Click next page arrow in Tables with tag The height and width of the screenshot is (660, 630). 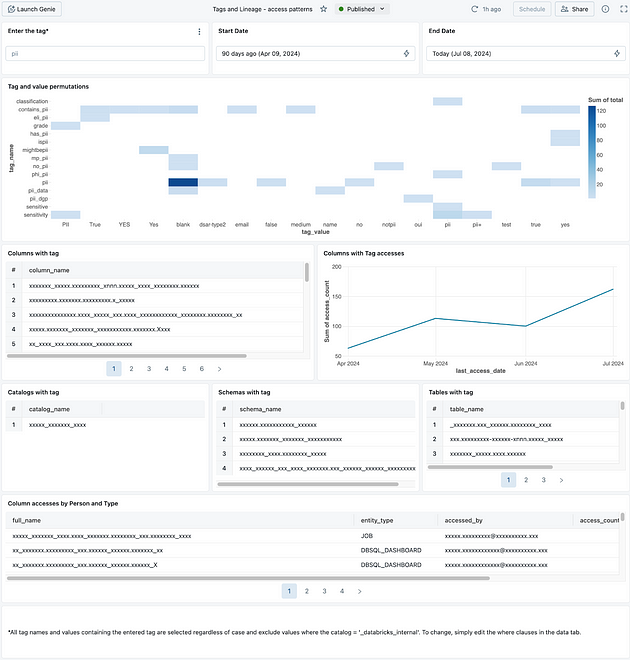tap(561, 480)
